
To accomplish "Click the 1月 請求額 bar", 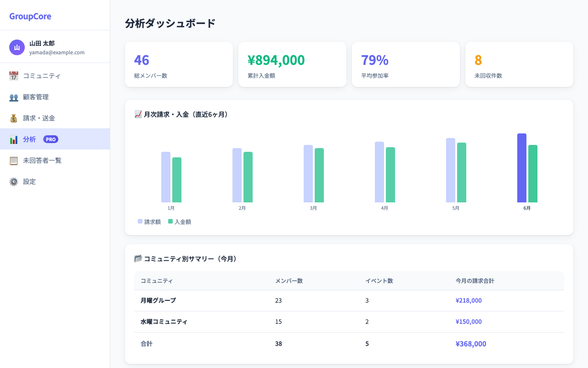I will pyautogui.click(x=166, y=177).
